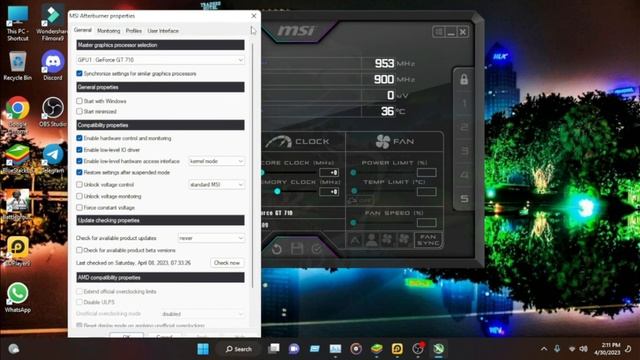Image resolution: width=640 pixels, height=360 pixels.
Task: Open the Windows Start menu
Action: (x=203, y=349)
